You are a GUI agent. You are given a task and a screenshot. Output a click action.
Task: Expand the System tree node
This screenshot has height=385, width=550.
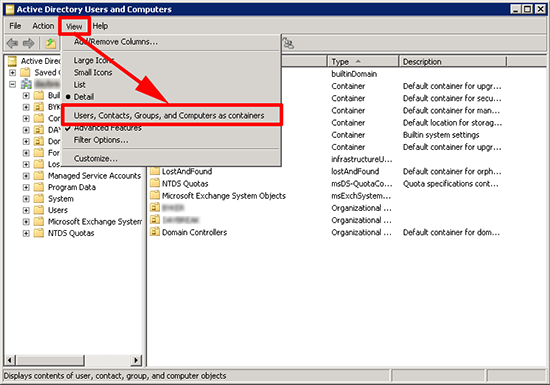point(26,199)
